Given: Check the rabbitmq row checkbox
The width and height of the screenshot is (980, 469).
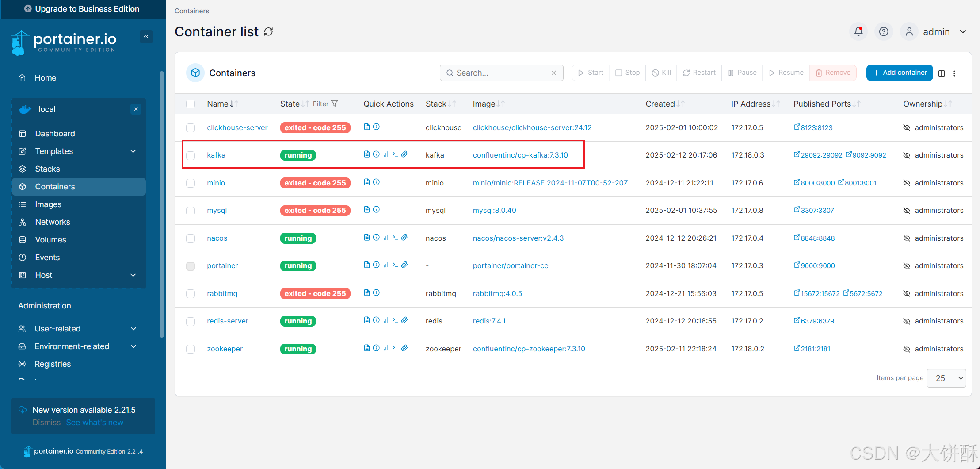Looking at the screenshot, I should pos(191,294).
